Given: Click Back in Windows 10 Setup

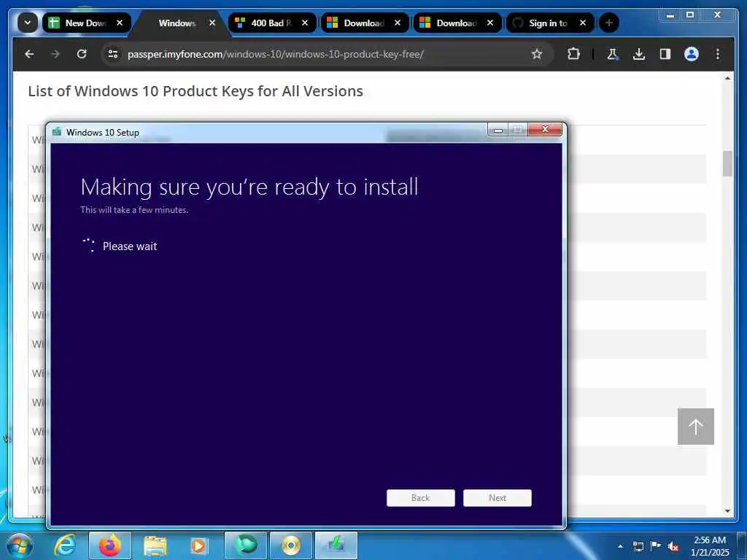Looking at the screenshot, I should click(x=421, y=497).
